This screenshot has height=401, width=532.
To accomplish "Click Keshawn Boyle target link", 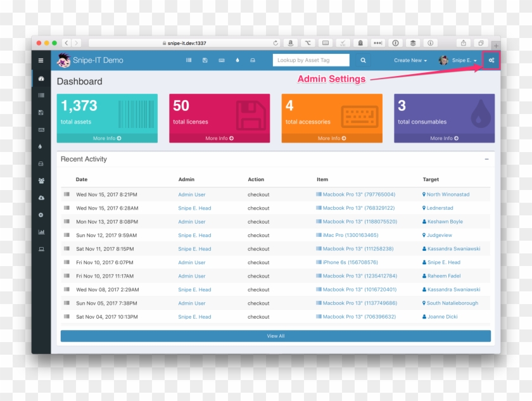I will tap(445, 222).
